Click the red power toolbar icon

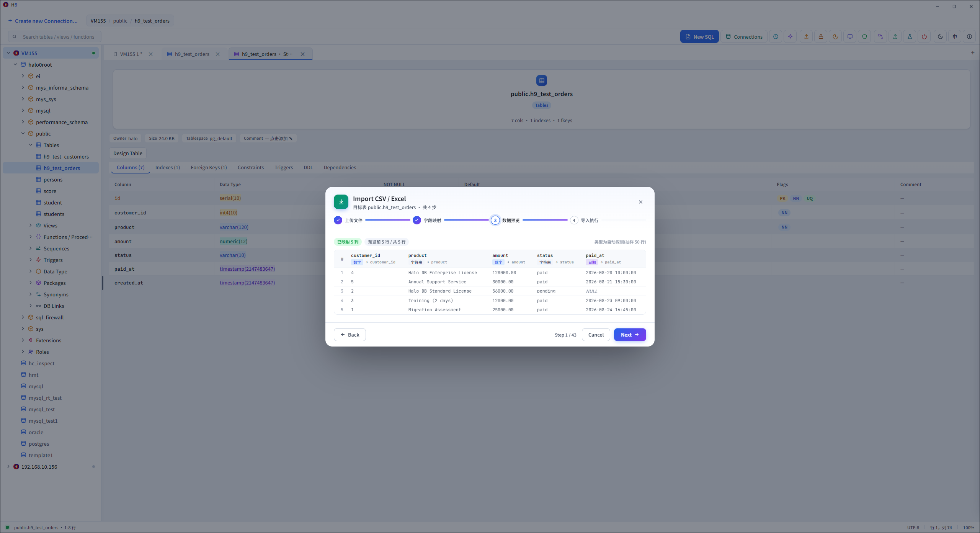coord(924,37)
